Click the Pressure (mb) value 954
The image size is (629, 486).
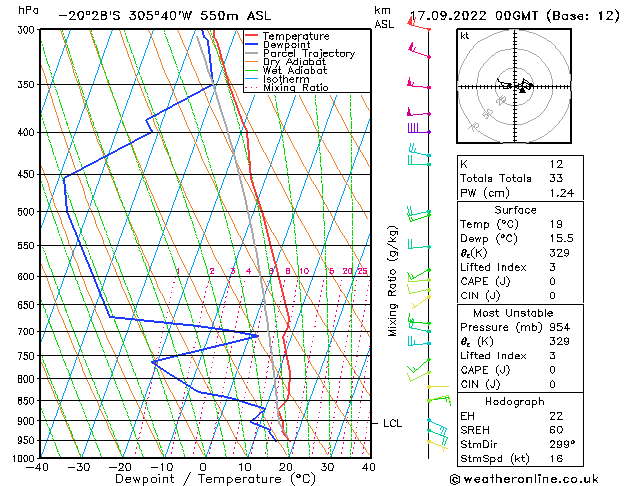click(x=560, y=327)
